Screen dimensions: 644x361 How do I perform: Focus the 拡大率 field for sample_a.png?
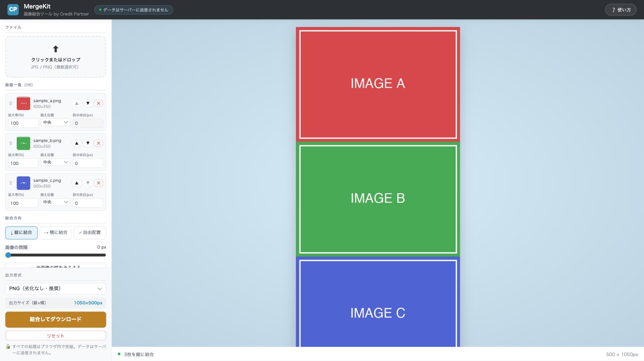pyautogui.click(x=23, y=123)
